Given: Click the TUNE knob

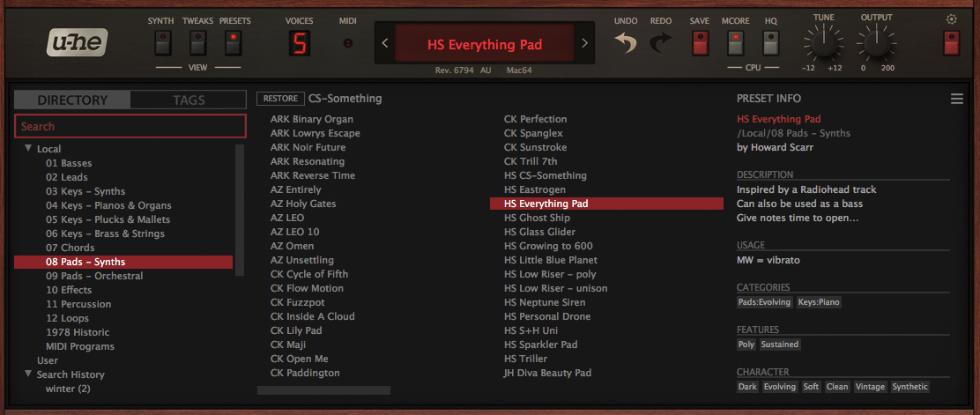Looking at the screenshot, I should (824, 44).
